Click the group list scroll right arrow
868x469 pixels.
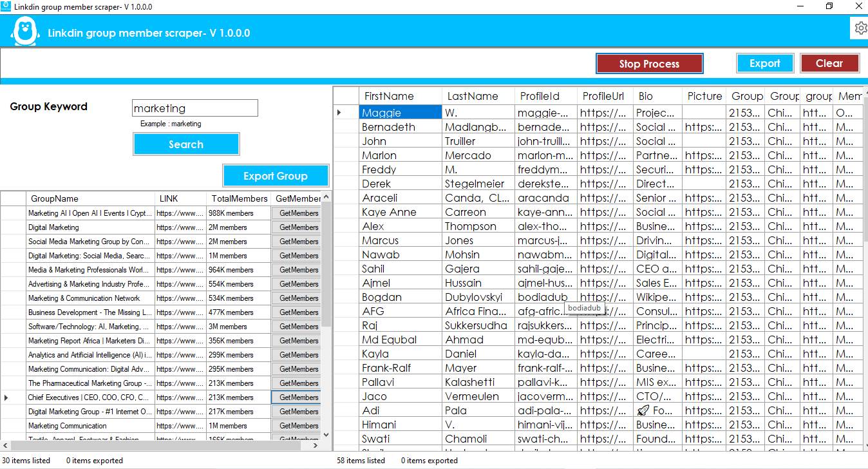coord(316,445)
